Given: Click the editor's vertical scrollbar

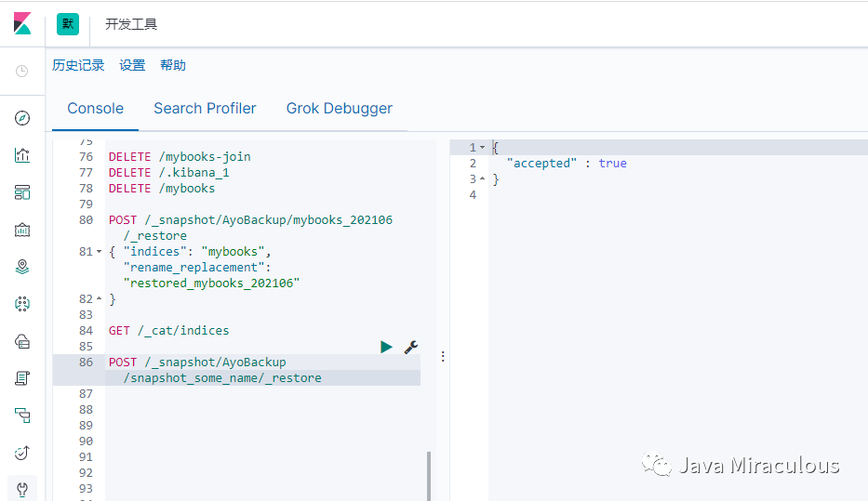Looking at the screenshot, I should 429,476.
